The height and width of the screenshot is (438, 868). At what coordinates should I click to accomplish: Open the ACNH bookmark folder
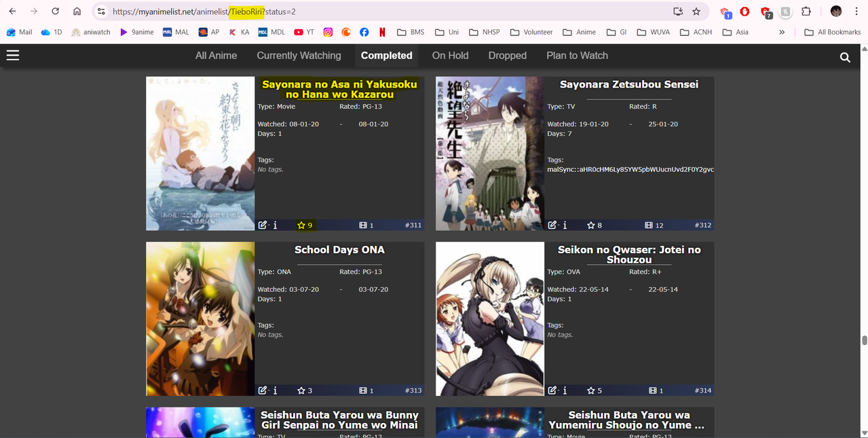[696, 32]
